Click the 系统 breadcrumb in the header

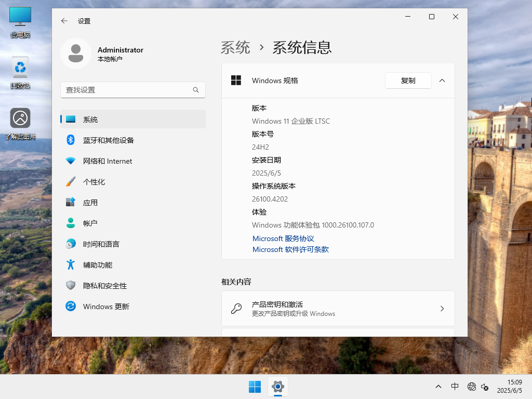235,47
